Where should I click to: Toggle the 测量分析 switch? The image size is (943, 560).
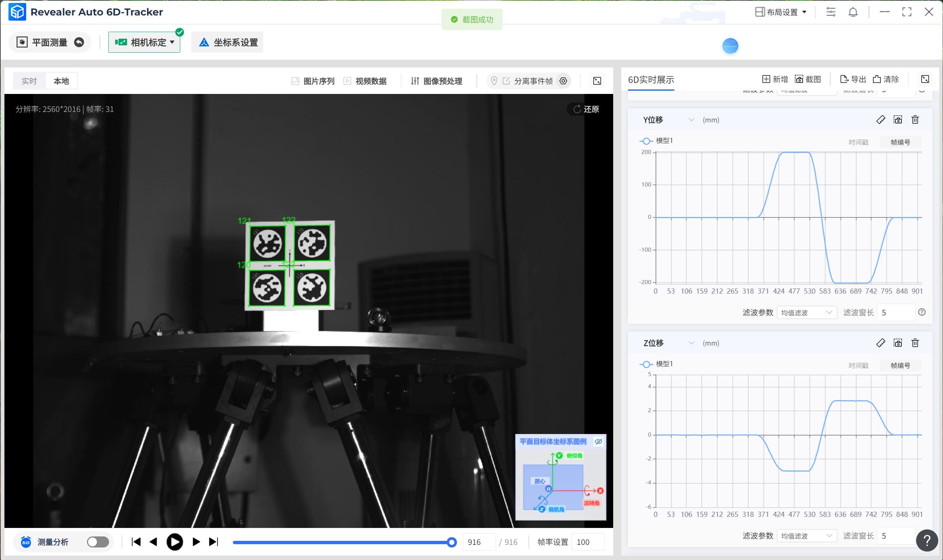pyautogui.click(x=98, y=542)
